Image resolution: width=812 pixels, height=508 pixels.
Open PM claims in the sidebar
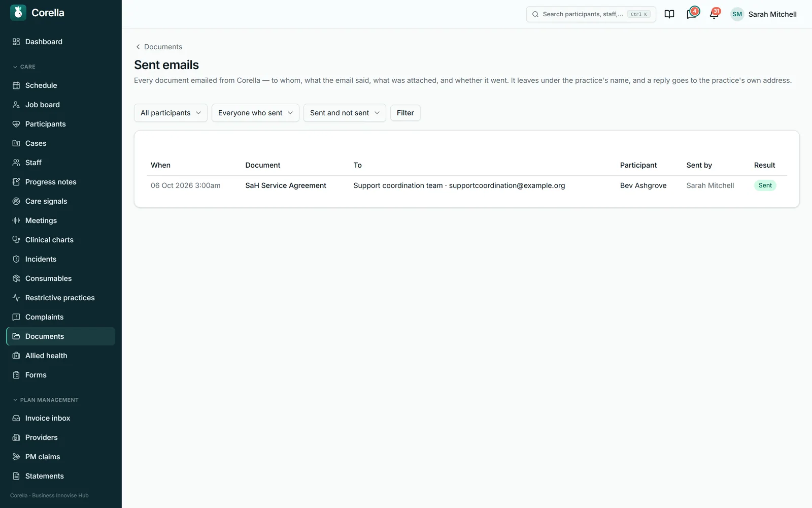[x=60, y=457]
